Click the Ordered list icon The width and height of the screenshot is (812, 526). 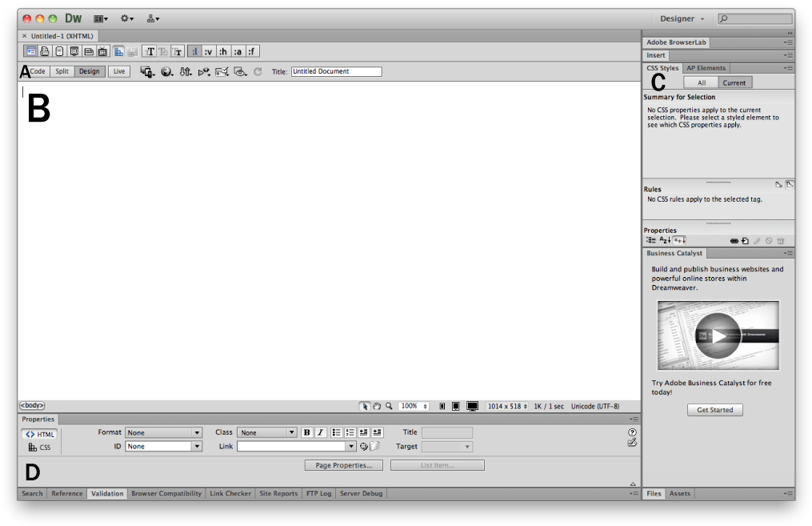350,432
